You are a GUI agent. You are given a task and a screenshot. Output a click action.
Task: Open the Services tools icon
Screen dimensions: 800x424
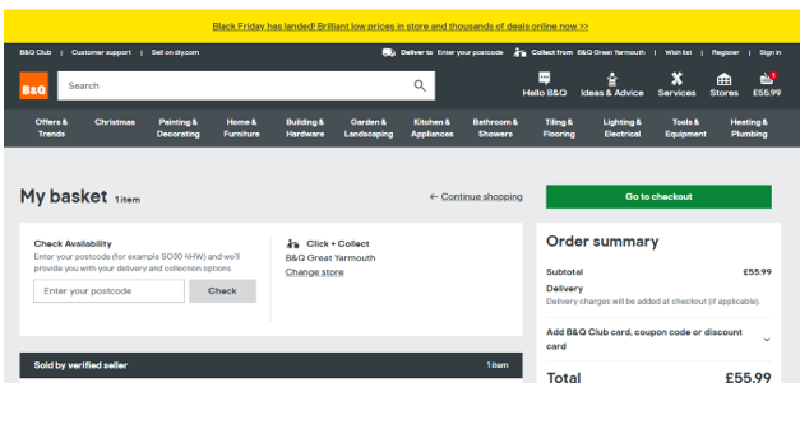(x=676, y=78)
